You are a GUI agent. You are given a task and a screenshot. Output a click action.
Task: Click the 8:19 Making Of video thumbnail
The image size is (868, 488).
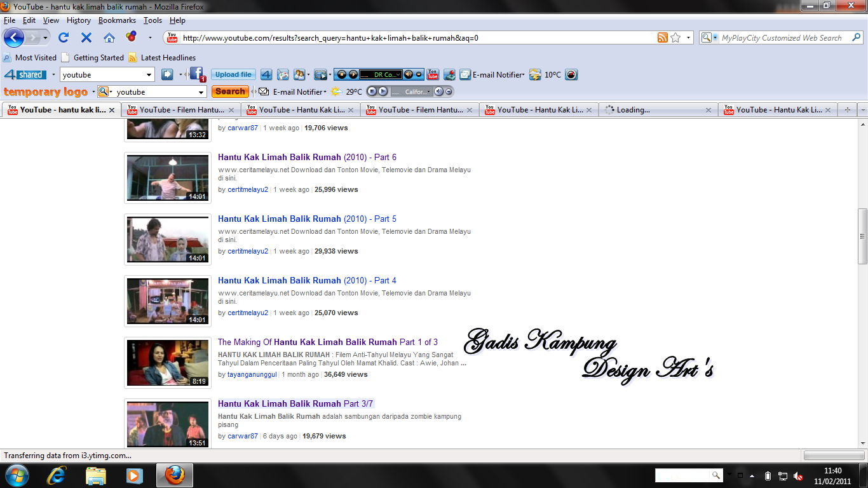click(168, 363)
